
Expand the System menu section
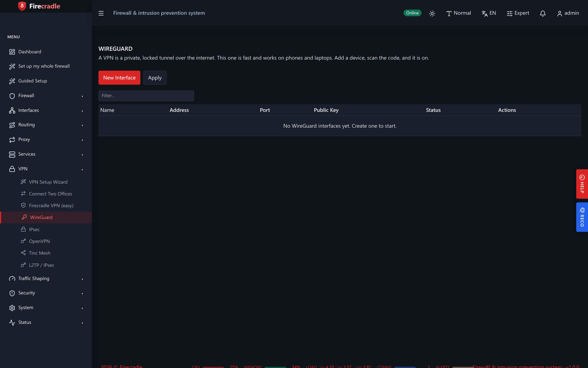(x=46, y=308)
